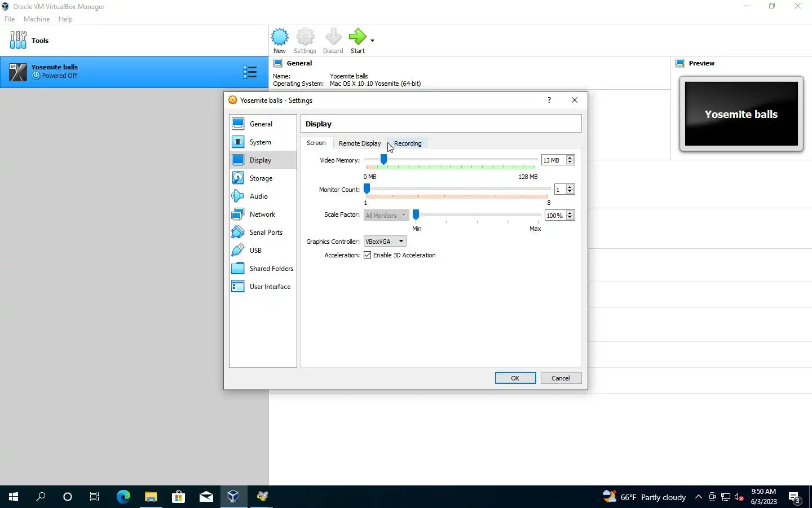Switch to the Recording tab
Image resolution: width=812 pixels, height=508 pixels.
[408, 143]
